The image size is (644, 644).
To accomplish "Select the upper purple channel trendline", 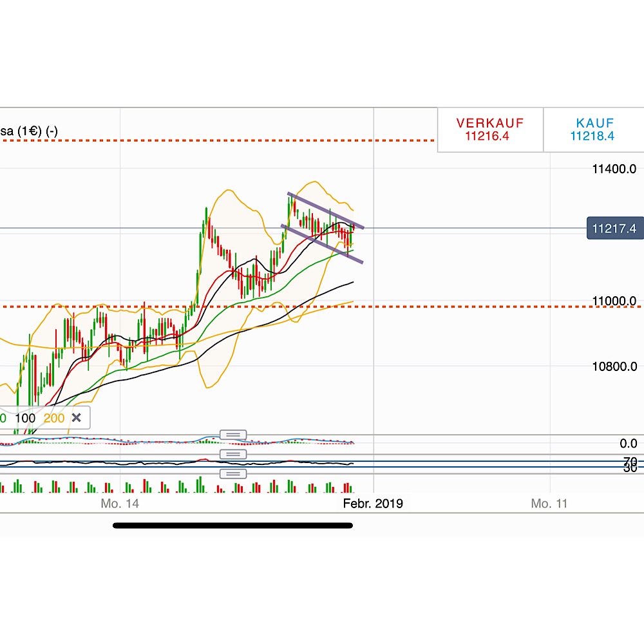I will coord(325,211).
